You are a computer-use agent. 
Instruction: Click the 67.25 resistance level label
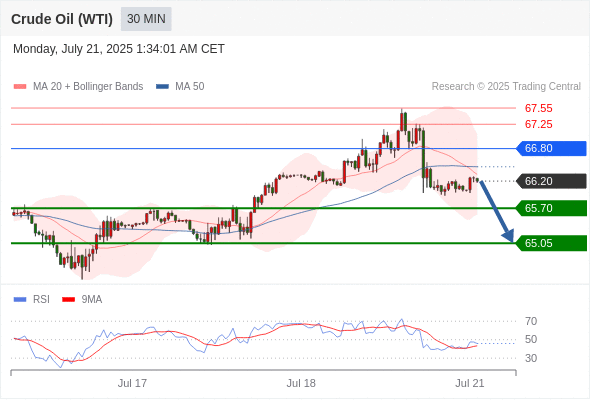tap(538, 124)
